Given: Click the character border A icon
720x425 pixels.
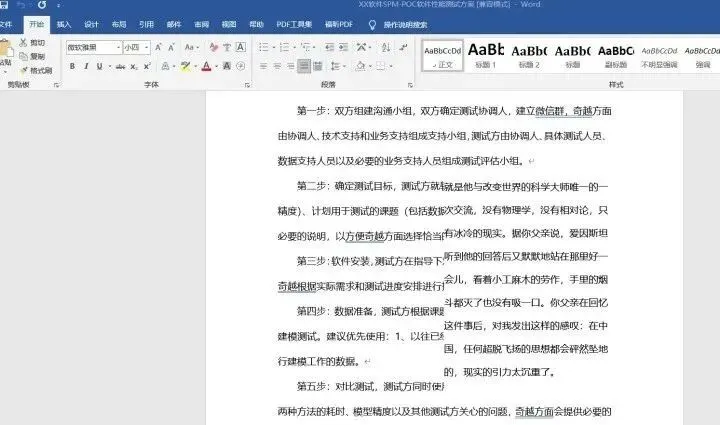Looking at the screenshot, I should (x=241, y=47).
